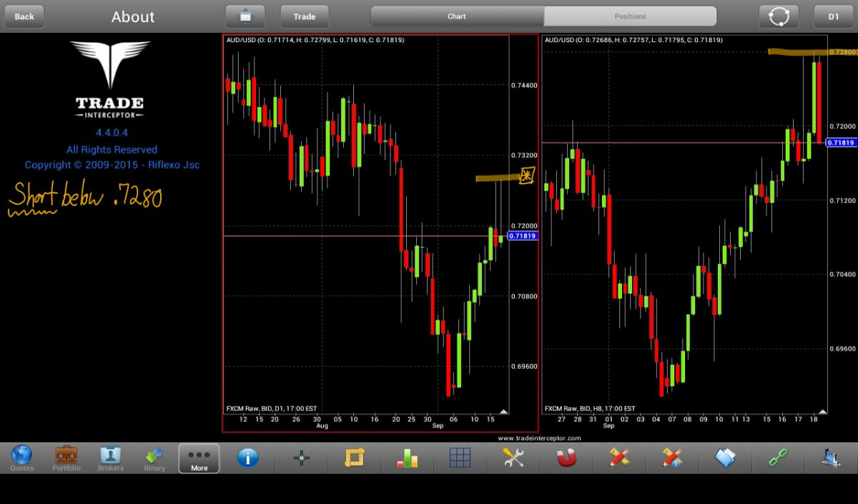
Task: Click the 'FXCM Raw, BID, H8' label
Action: pos(590,409)
